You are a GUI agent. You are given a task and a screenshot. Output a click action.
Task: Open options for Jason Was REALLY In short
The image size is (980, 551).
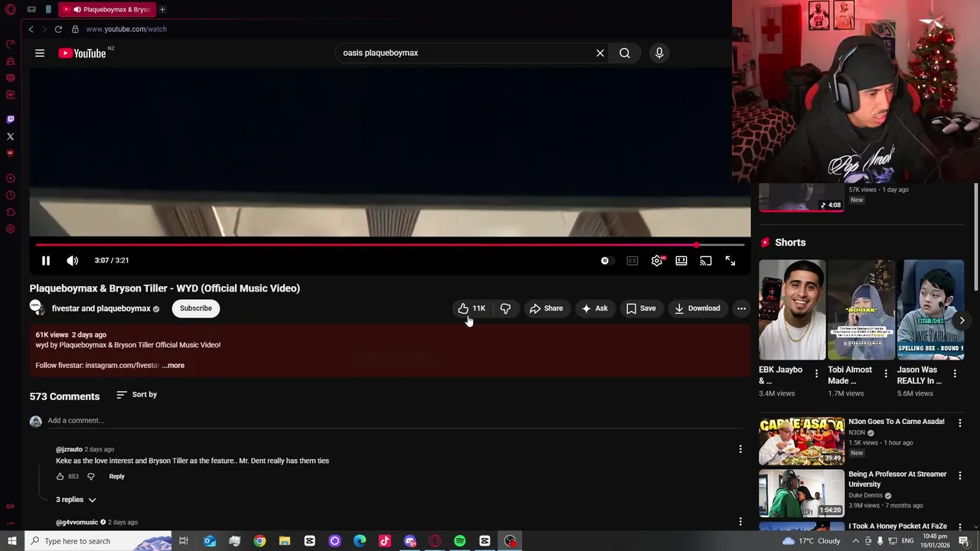(955, 374)
